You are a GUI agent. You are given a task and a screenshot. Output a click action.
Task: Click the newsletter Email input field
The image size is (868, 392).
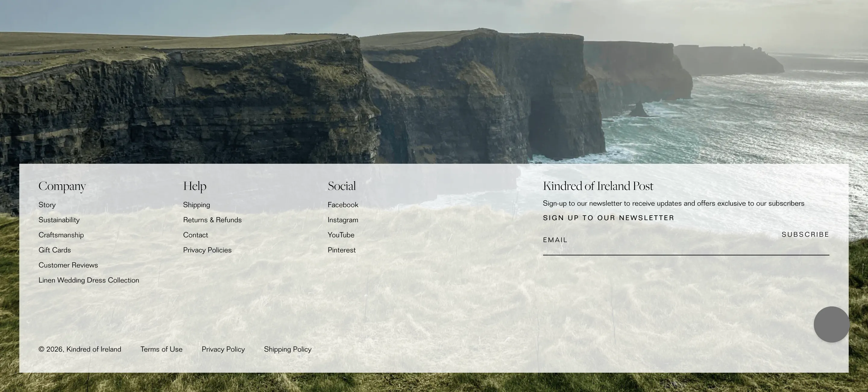[657, 240]
